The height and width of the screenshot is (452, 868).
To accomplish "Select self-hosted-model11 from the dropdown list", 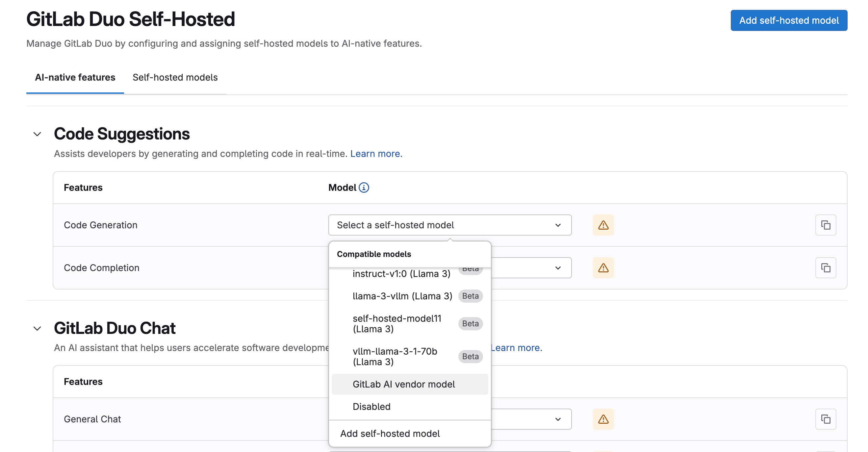I will [x=397, y=324].
